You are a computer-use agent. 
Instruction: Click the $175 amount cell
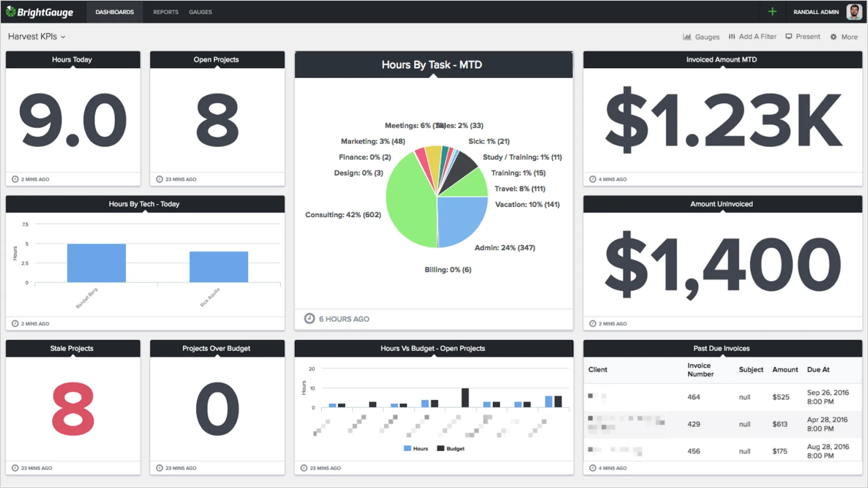[x=780, y=451]
